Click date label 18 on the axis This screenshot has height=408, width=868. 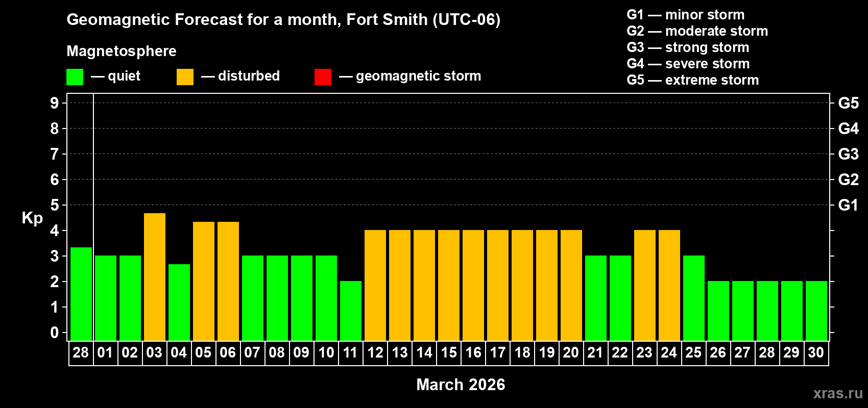pyautogui.click(x=522, y=352)
